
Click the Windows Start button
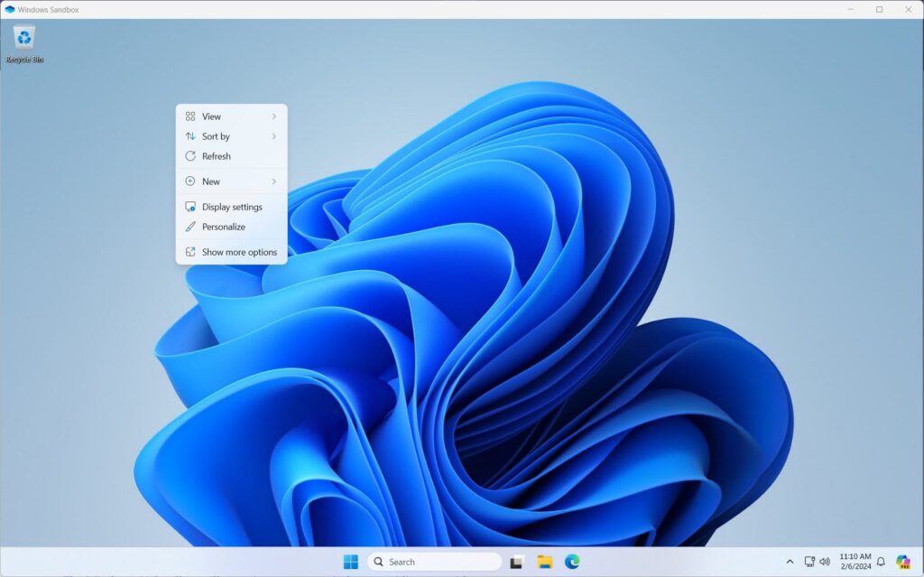tap(350, 562)
